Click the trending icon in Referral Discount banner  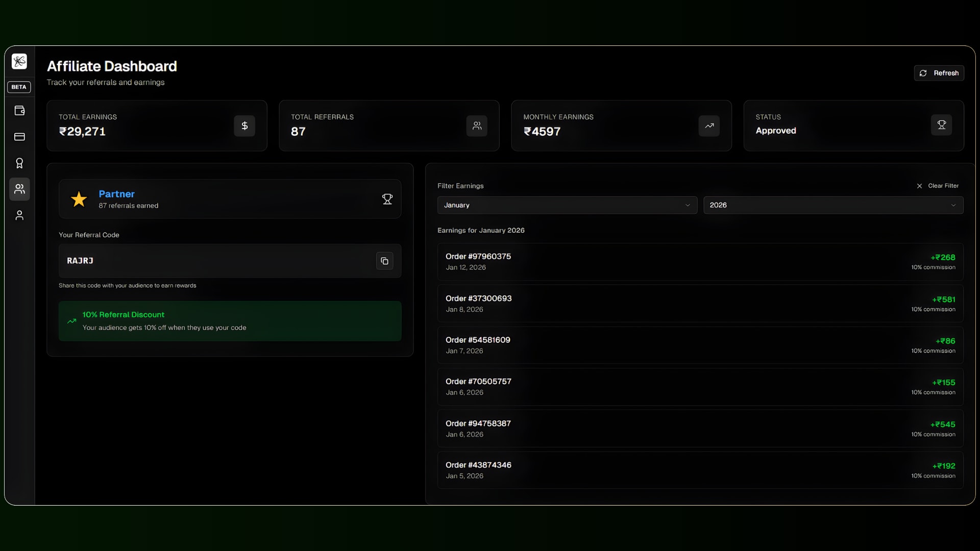pyautogui.click(x=71, y=321)
